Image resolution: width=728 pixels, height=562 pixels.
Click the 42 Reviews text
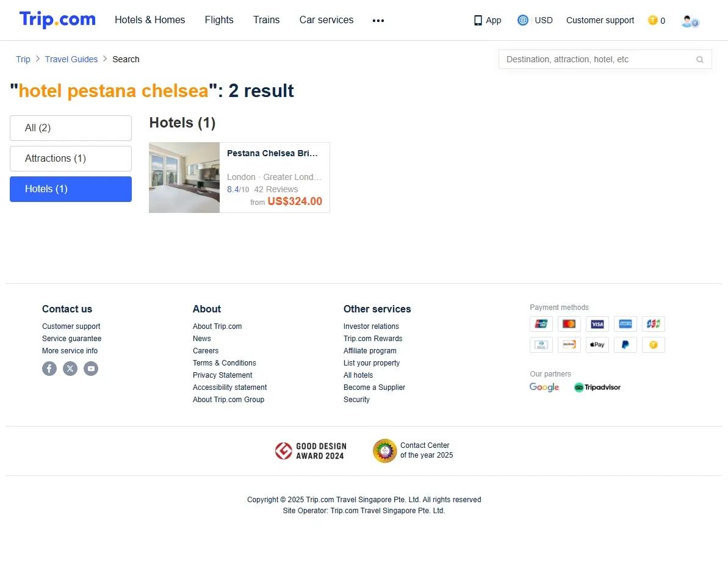pyautogui.click(x=276, y=189)
